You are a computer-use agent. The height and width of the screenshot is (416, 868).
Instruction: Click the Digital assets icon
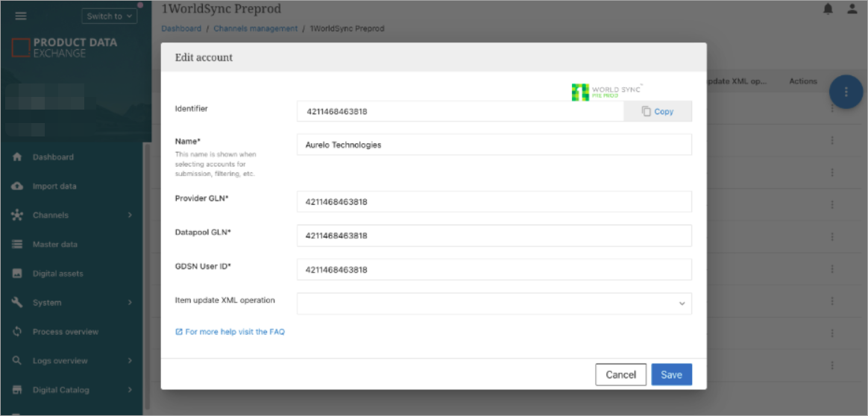click(17, 274)
